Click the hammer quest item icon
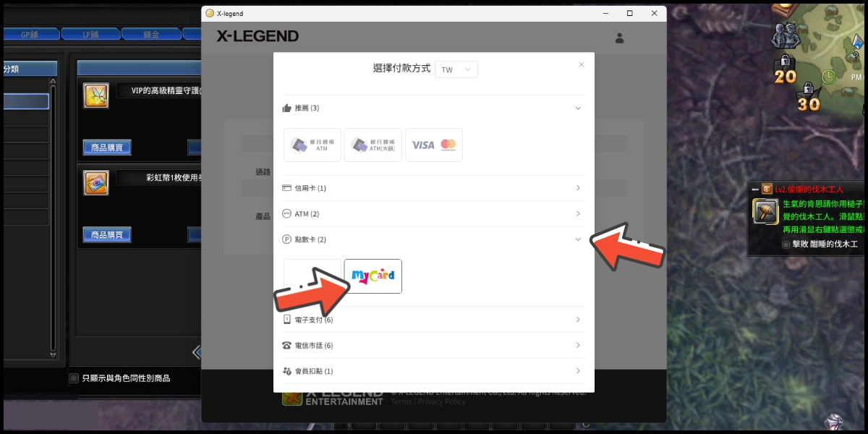The width and height of the screenshot is (868, 434). click(x=765, y=213)
